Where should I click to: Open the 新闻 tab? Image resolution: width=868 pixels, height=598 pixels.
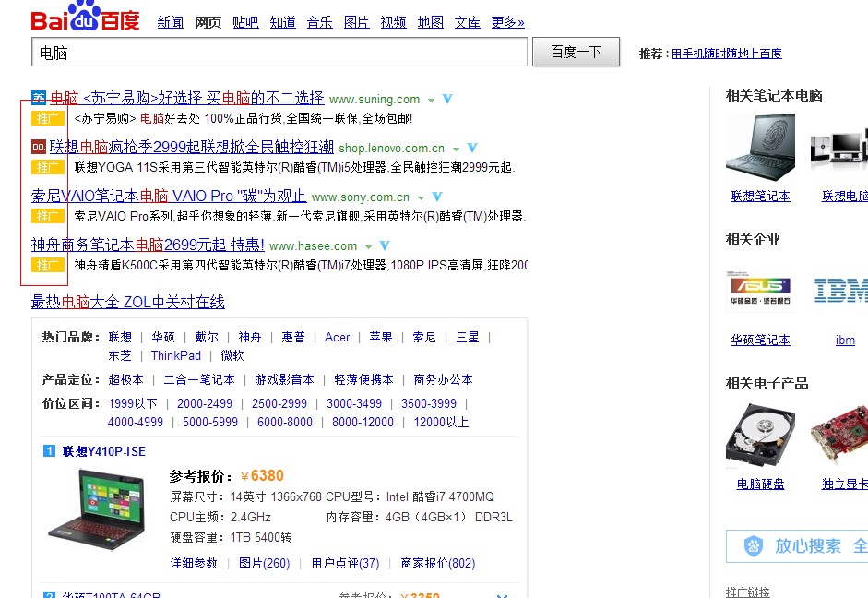(171, 22)
